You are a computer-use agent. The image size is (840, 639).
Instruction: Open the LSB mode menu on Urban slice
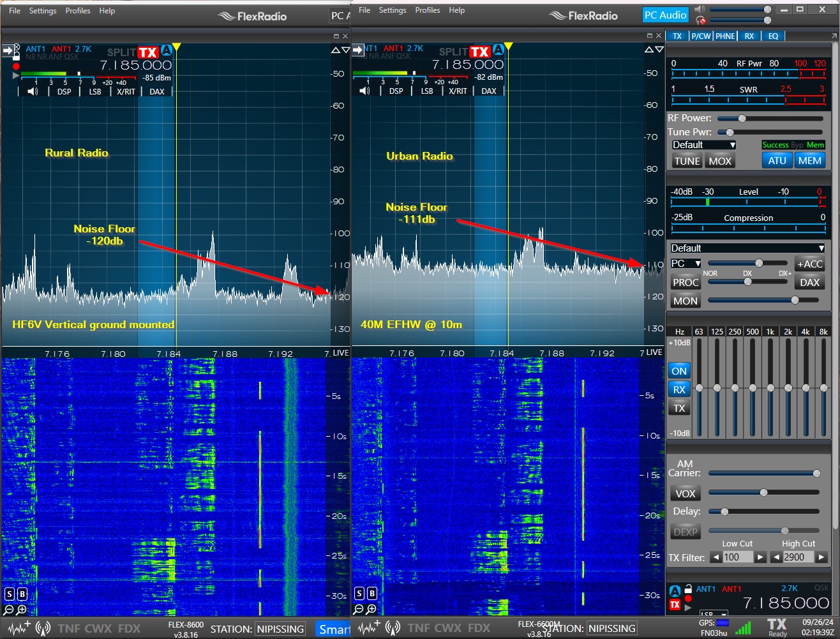coord(427,91)
